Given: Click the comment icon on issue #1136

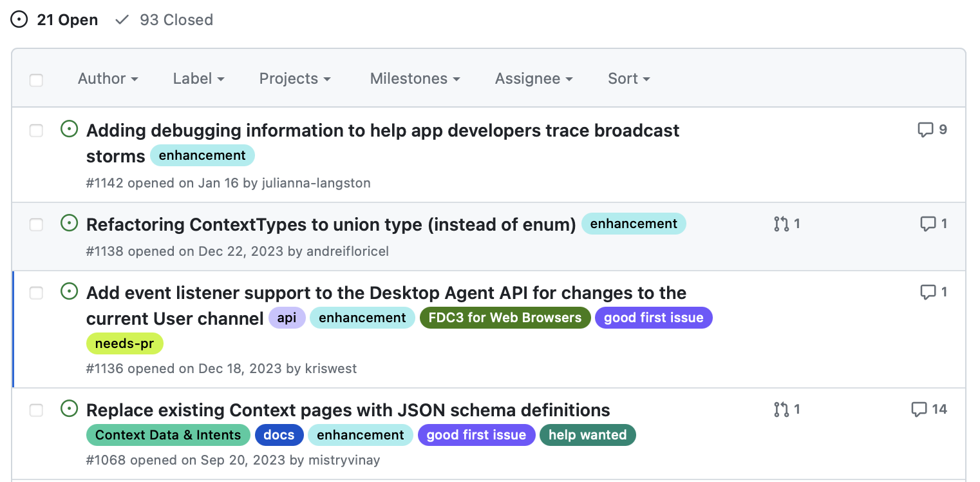Looking at the screenshot, I should tap(928, 291).
